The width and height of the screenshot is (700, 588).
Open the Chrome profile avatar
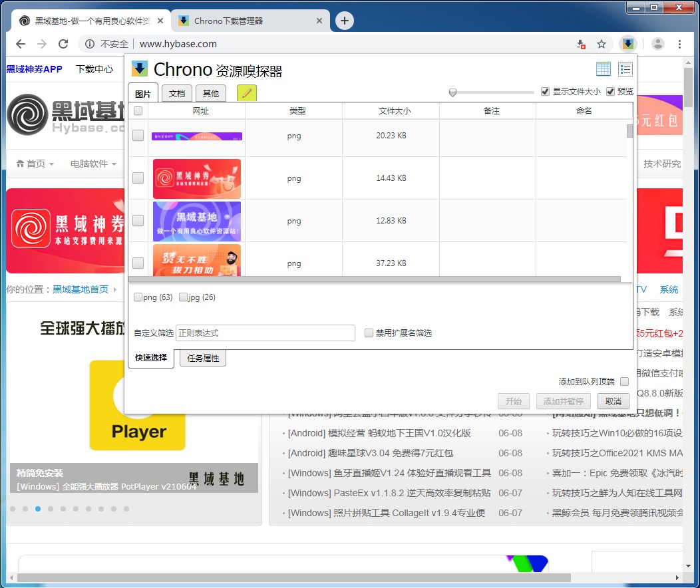(x=657, y=44)
